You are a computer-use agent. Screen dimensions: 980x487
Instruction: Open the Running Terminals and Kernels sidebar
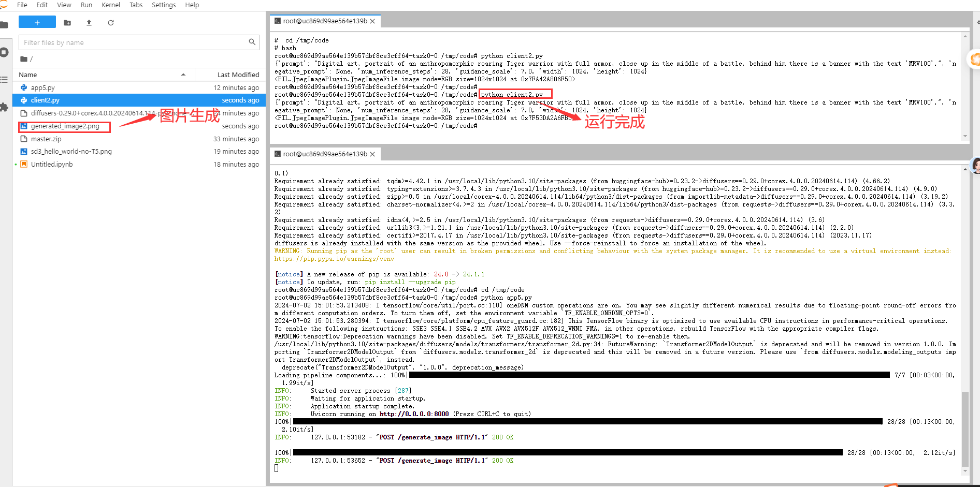[4, 52]
